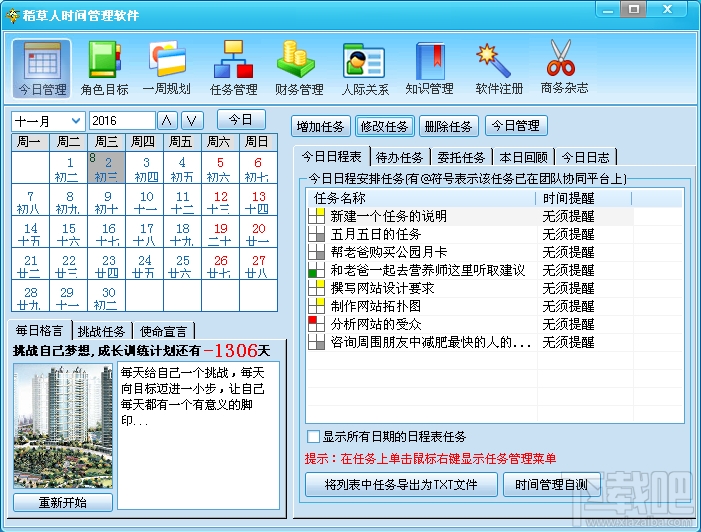Viewport: 701px width, 532px height.
Task: Click the building photo thumbnail
Action: coord(63,426)
